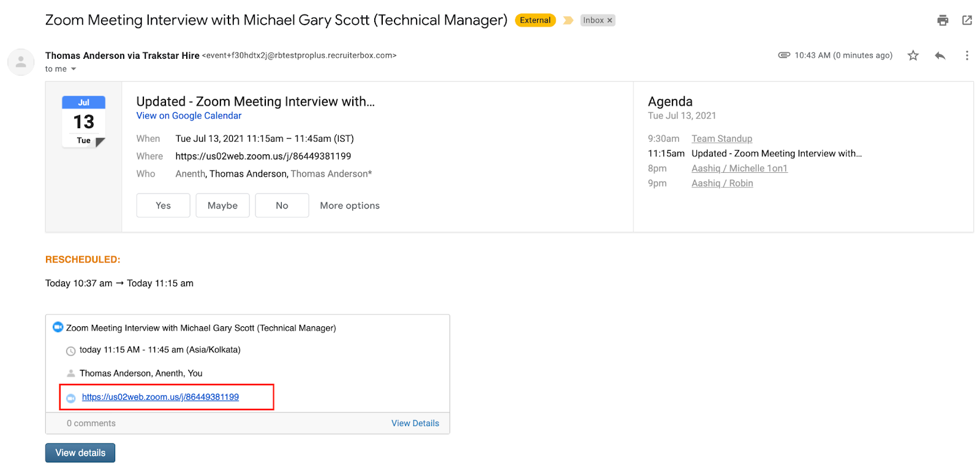Screen dimensions: 980x466
Task: Click the Who attendees list in invitation
Action: [x=274, y=174]
